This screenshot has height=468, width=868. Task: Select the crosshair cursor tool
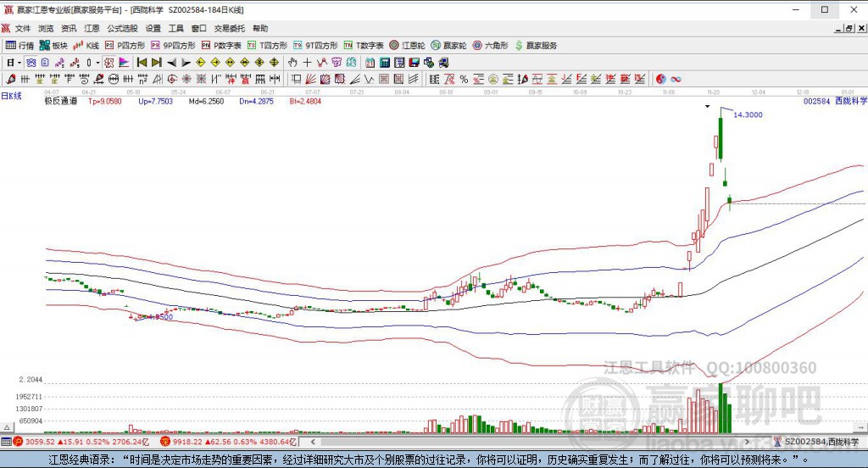307,63
